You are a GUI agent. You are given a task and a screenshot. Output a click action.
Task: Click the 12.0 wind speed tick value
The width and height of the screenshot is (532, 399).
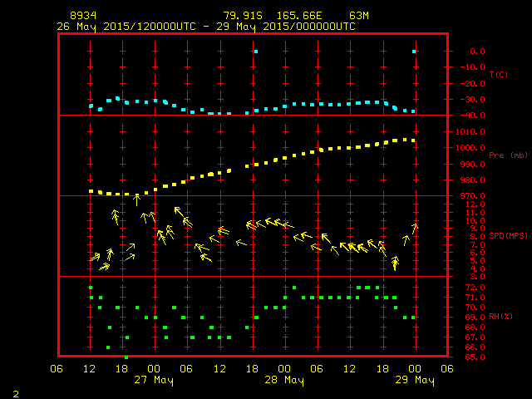tap(475, 204)
